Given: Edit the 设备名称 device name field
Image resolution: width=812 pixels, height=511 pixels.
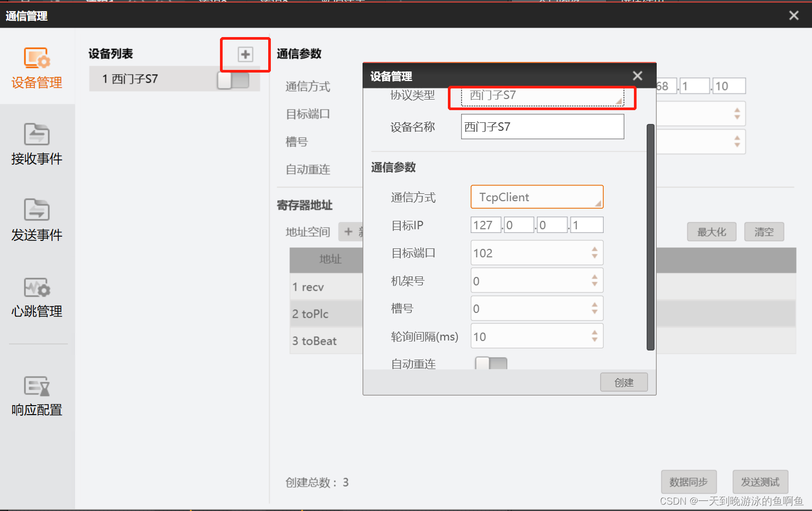Looking at the screenshot, I should click(x=543, y=127).
